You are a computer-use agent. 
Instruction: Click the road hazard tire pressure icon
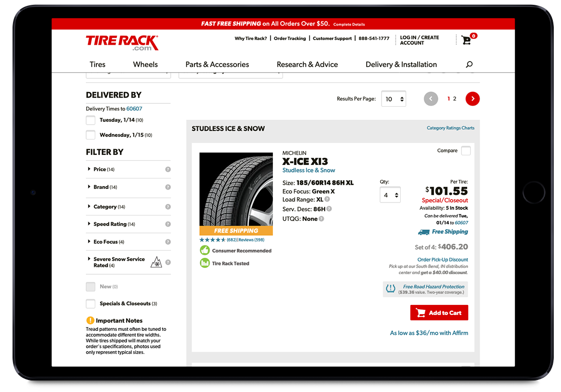coord(390,288)
